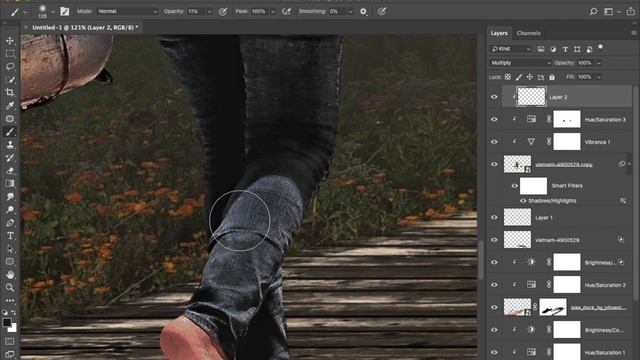Select the Lasso tool

(10, 67)
